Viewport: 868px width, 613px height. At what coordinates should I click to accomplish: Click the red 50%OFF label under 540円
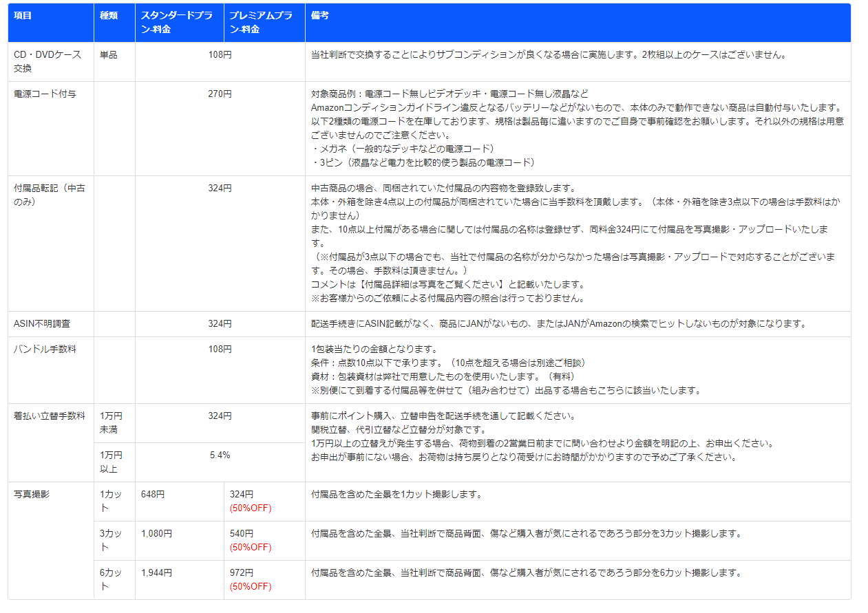tap(251, 548)
